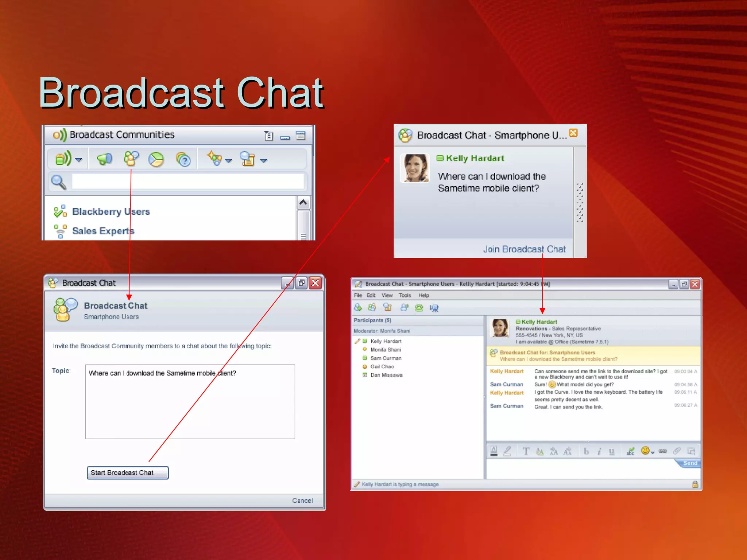The width and height of the screenshot is (747, 560).
Task: Click the question-mark coins toolbar icon
Action: coord(183,159)
